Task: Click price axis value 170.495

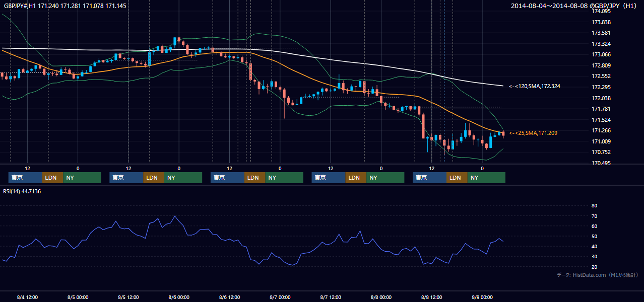Action: pyautogui.click(x=601, y=163)
